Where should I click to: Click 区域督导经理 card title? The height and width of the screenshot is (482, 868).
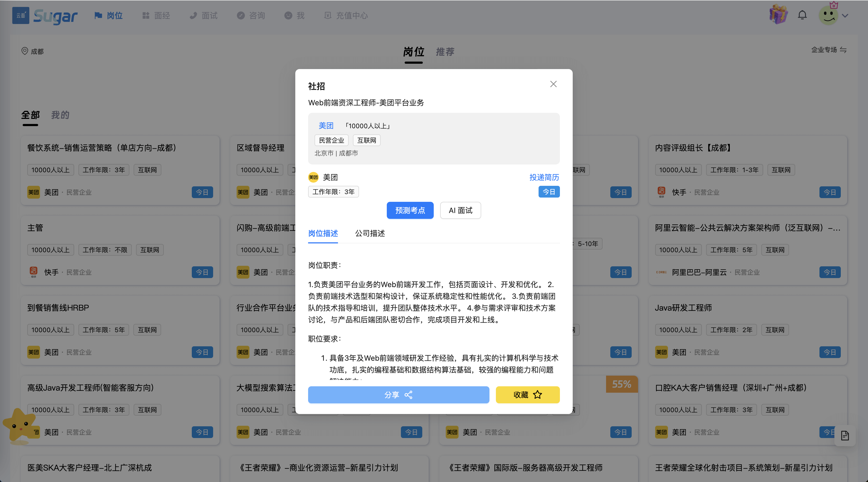260,147
